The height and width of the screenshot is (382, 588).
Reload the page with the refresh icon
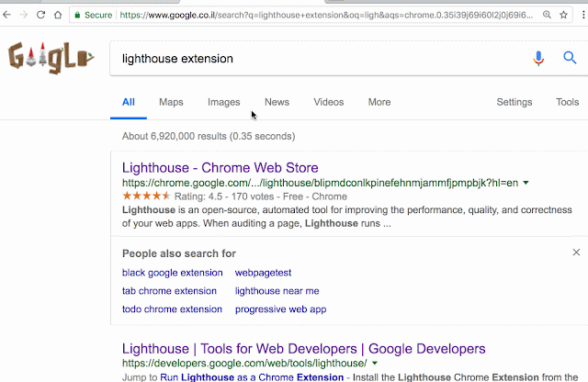click(40, 15)
